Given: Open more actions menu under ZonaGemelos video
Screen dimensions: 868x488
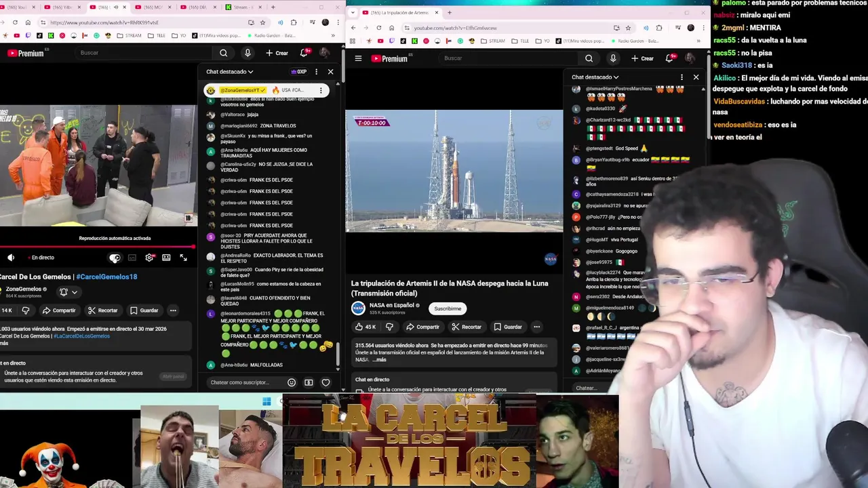Looking at the screenshot, I should coord(173,310).
